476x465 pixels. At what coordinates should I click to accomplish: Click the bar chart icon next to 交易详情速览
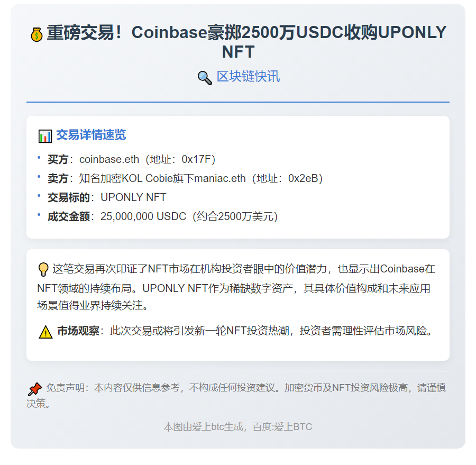tap(45, 136)
